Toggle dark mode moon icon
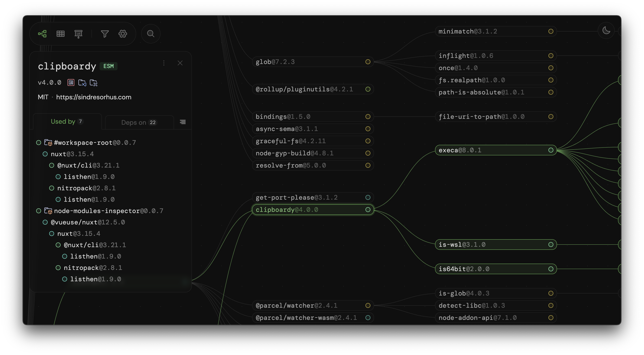Screen dimensions: 644x355 [606, 31]
